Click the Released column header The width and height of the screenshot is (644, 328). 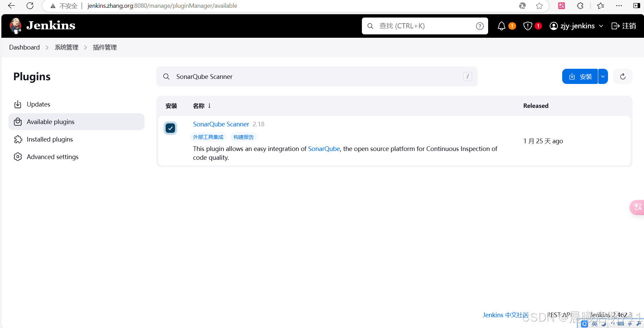[536, 106]
